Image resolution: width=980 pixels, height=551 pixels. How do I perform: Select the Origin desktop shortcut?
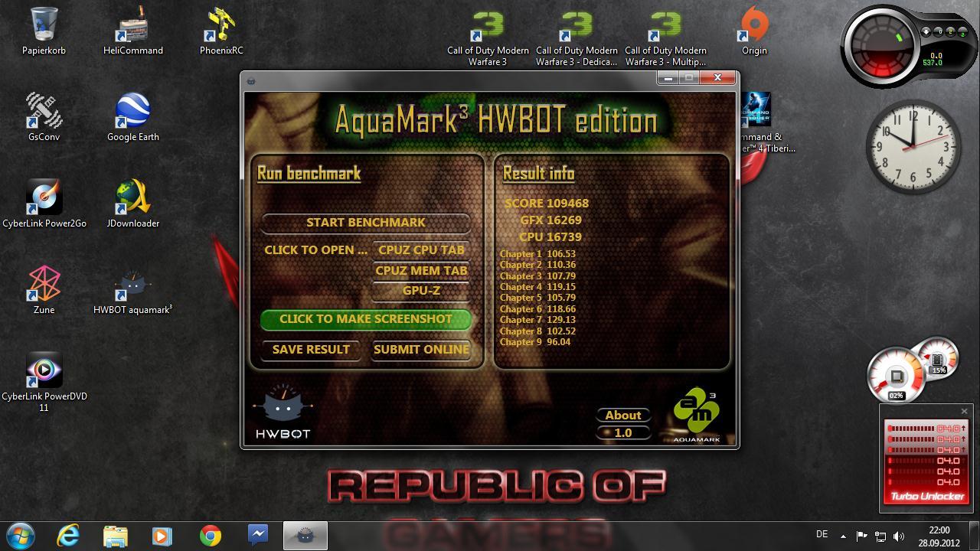click(x=754, y=31)
